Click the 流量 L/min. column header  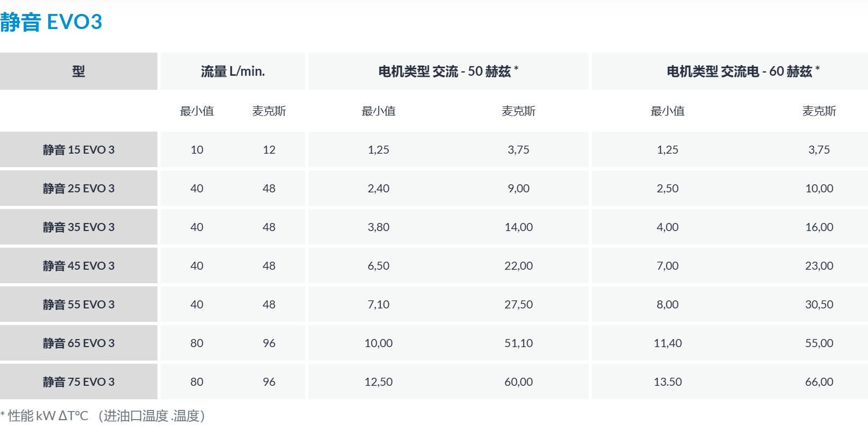(x=233, y=71)
